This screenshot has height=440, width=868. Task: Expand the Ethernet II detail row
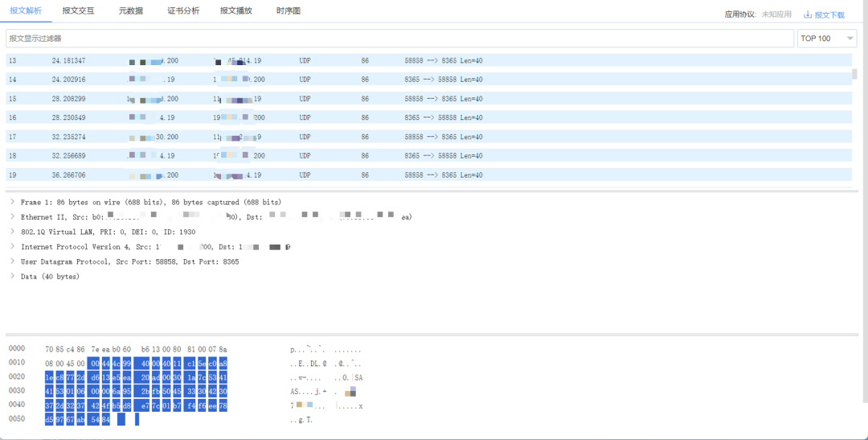[x=12, y=216]
